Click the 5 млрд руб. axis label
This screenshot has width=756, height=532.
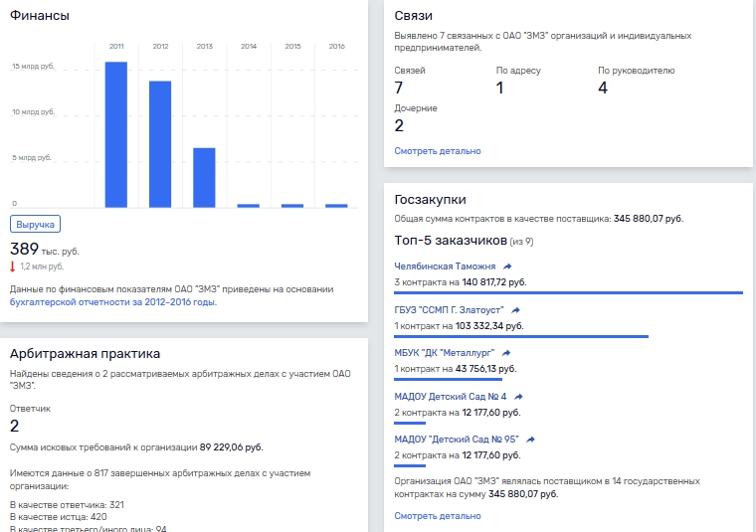click(32, 157)
